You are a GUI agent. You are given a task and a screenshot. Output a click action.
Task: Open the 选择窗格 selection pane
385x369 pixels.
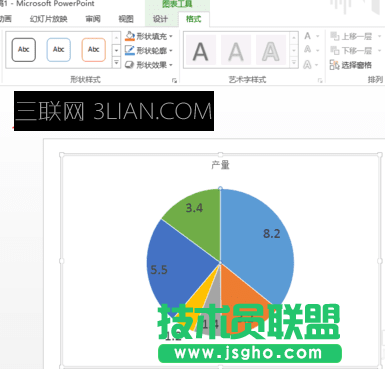click(351, 65)
